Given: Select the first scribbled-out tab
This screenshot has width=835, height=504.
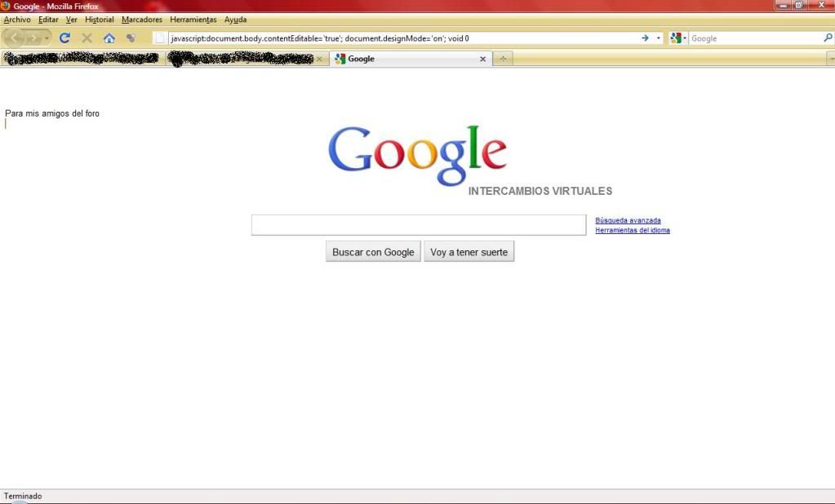Looking at the screenshot, I should (82, 59).
